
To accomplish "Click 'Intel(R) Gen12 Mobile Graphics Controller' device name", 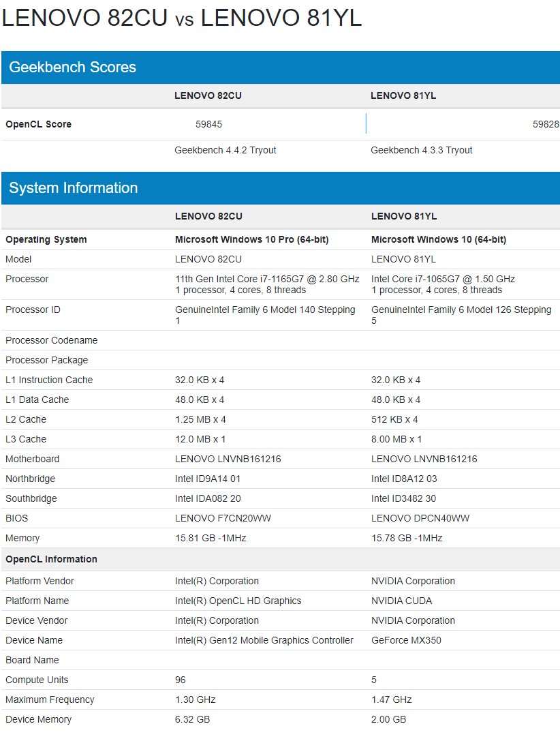I will [264, 641].
